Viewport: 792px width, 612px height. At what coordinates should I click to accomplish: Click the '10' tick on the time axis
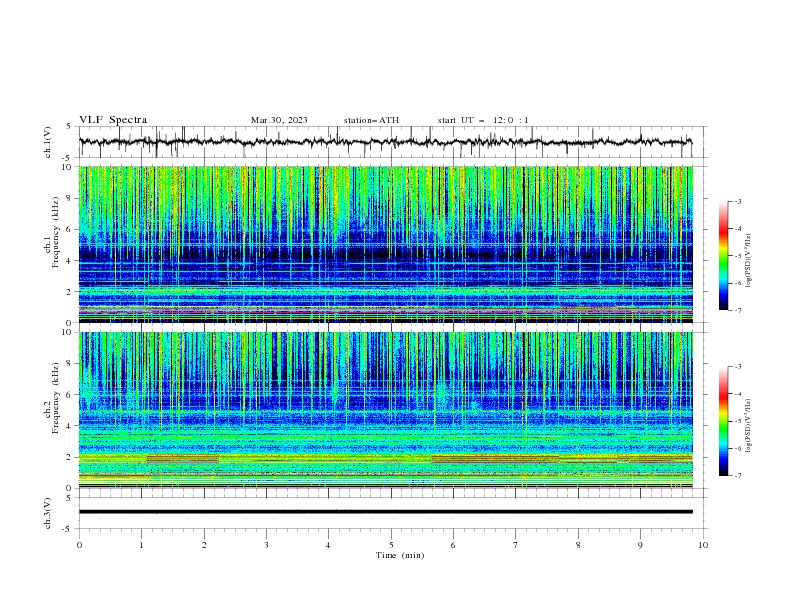coord(703,545)
